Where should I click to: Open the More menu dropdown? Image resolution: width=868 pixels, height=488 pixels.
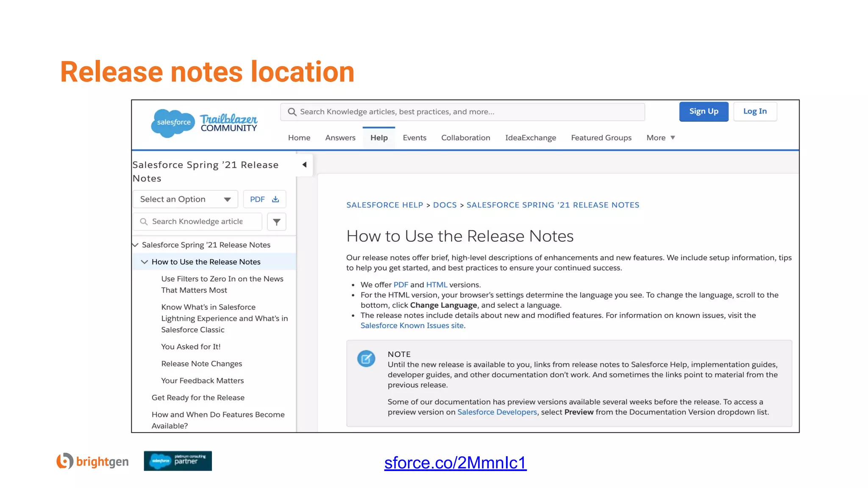point(660,138)
